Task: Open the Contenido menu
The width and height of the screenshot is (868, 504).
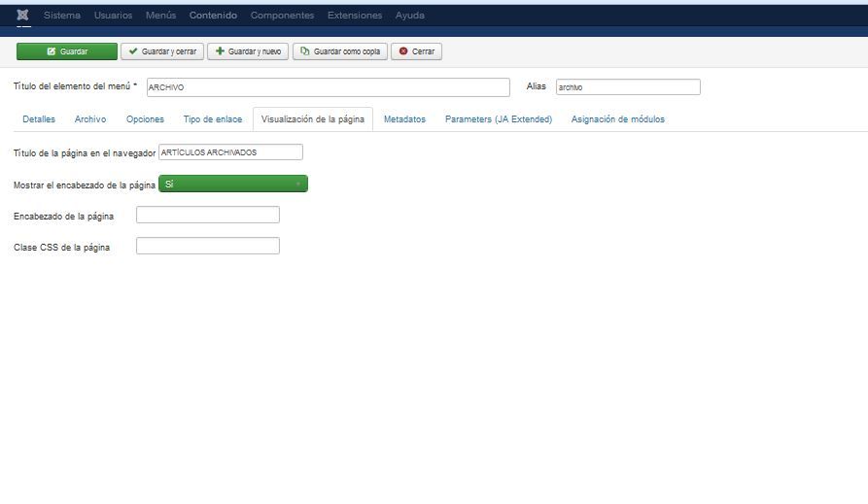Action: 213,16
